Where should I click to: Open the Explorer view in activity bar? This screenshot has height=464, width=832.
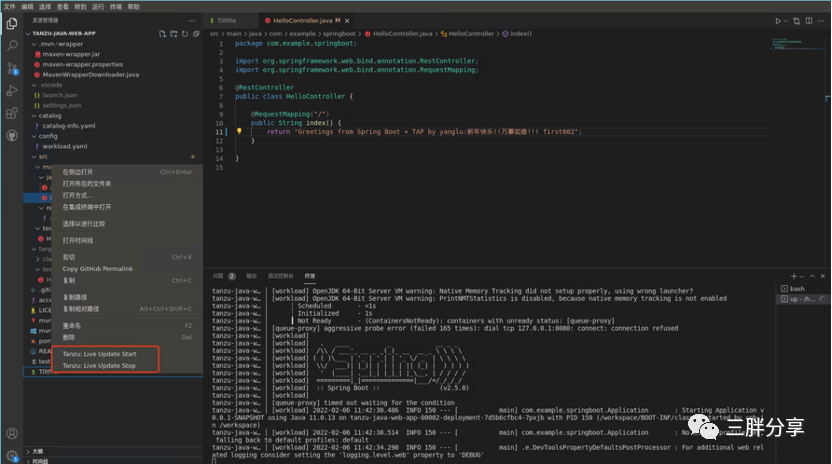point(12,24)
